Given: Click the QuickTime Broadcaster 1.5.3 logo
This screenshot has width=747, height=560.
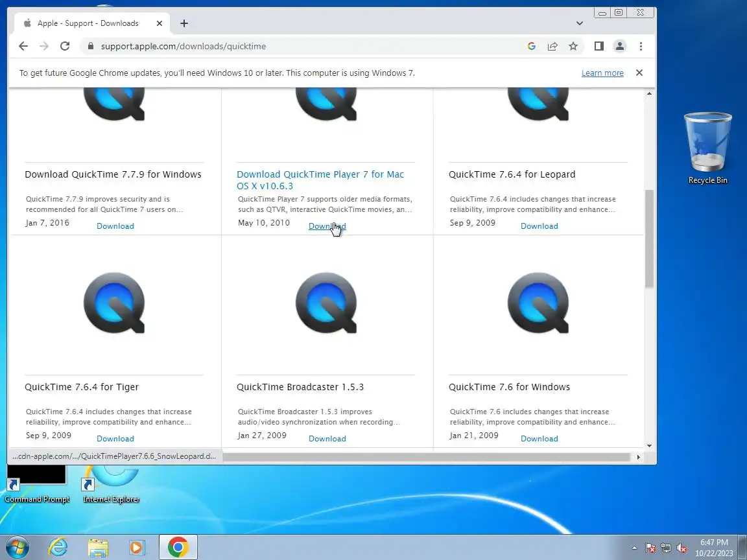Looking at the screenshot, I should (x=326, y=303).
